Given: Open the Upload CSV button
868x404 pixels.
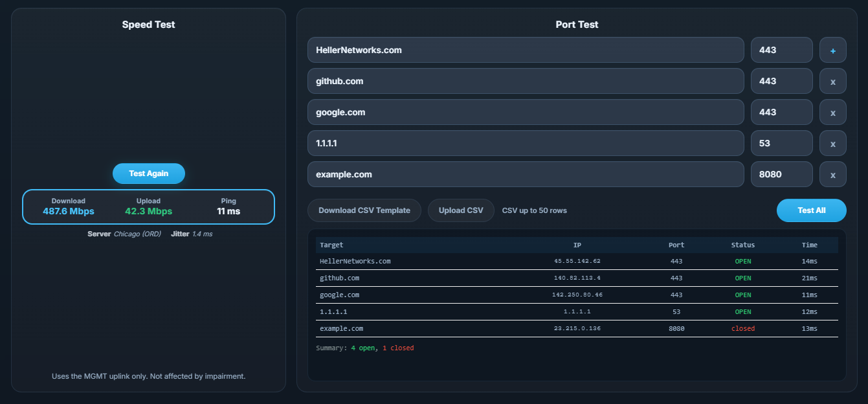Looking at the screenshot, I should [x=461, y=210].
